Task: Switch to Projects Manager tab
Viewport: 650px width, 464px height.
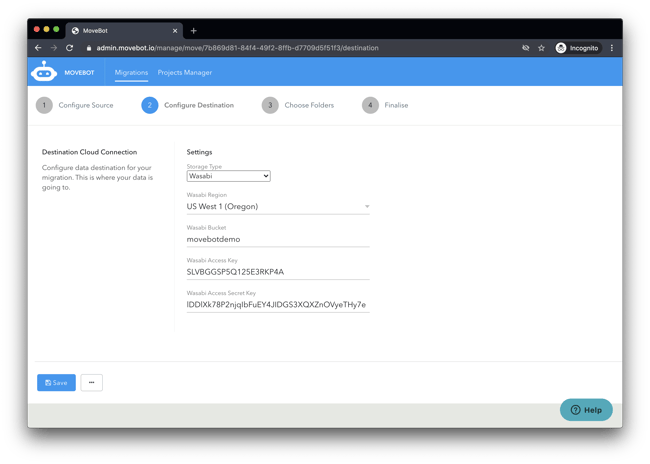Action: (x=184, y=73)
